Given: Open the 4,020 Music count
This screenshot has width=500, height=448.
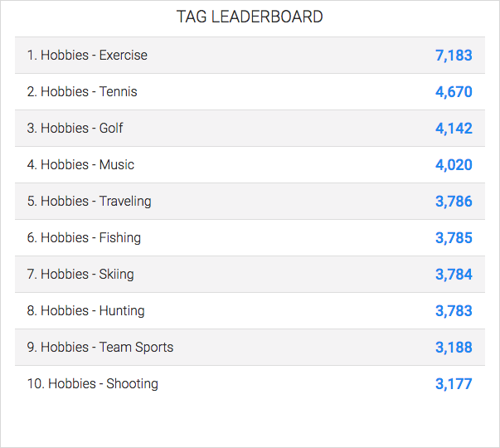Looking at the screenshot, I should [454, 165].
